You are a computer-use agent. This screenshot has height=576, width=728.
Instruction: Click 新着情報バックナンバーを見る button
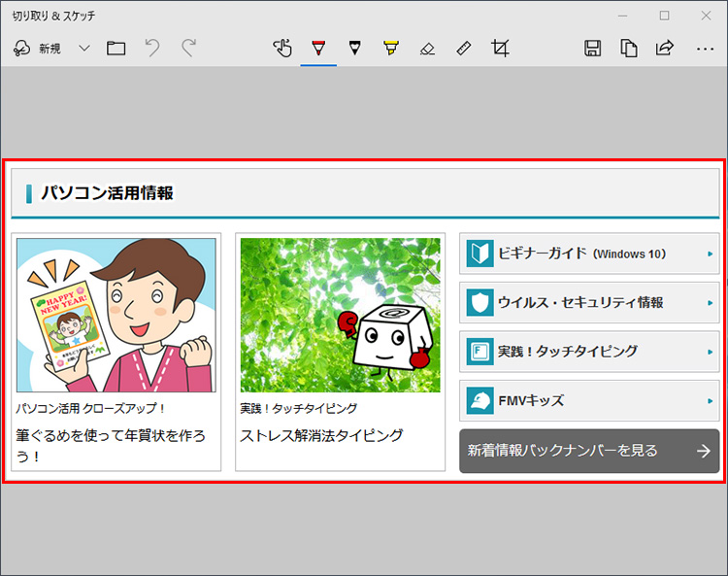[x=589, y=451]
